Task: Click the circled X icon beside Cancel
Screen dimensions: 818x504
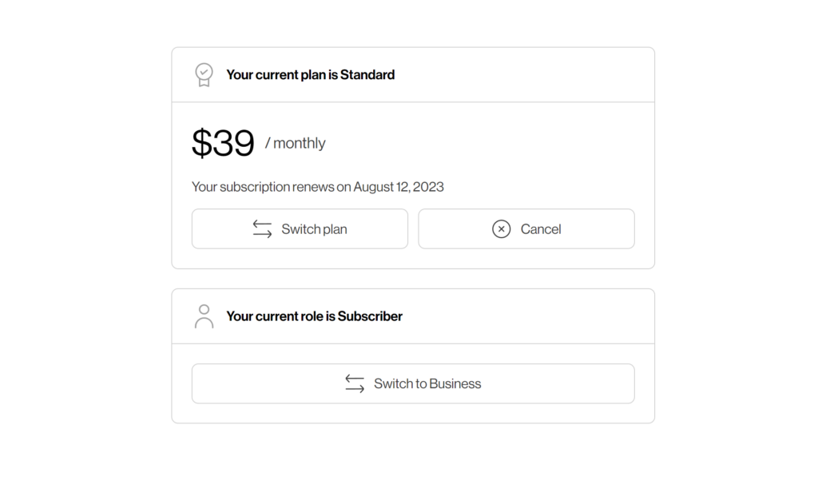Action: [x=501, y=229]
